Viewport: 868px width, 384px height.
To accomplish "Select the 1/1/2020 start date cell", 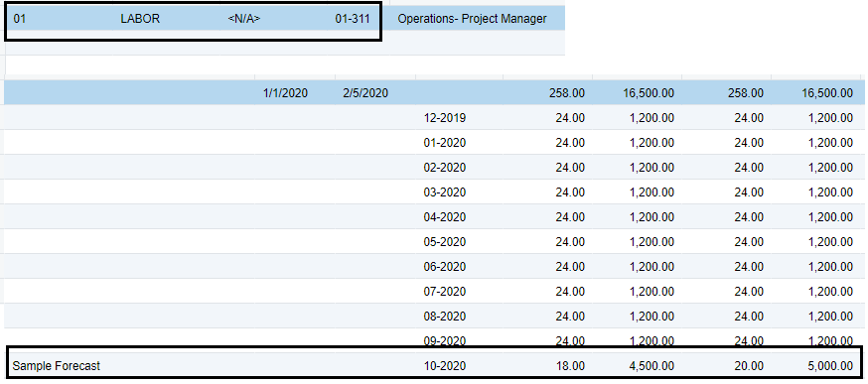I will click(x=285, y=93).
